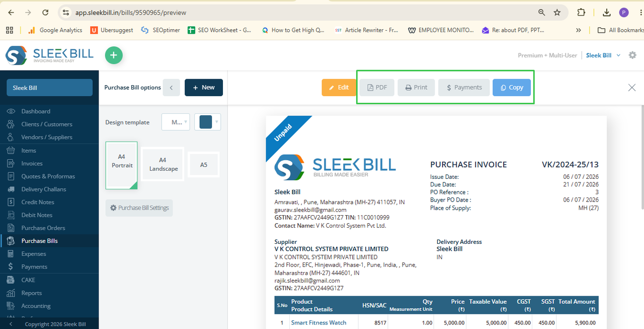Image resolution: width=644 pixels, height=329 pixels.
Task: Open Purchase Bill Settings button
Action: (x=139, y=208)
